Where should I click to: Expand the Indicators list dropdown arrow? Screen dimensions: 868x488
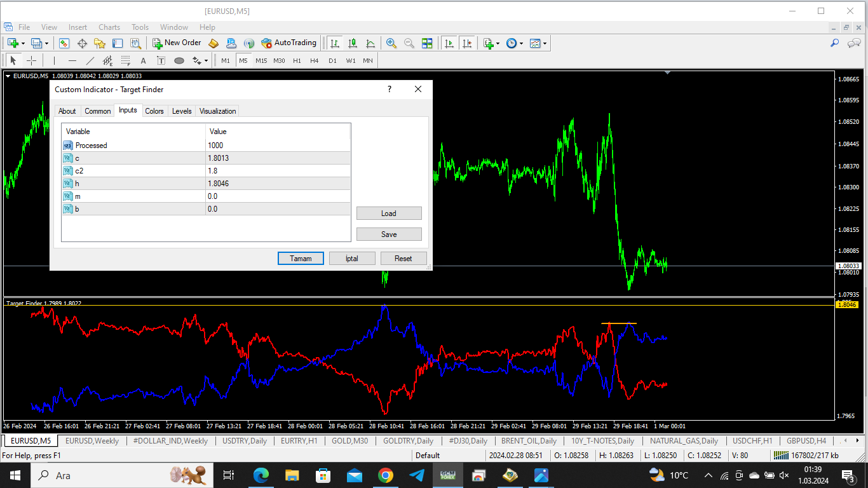[498, 44]
